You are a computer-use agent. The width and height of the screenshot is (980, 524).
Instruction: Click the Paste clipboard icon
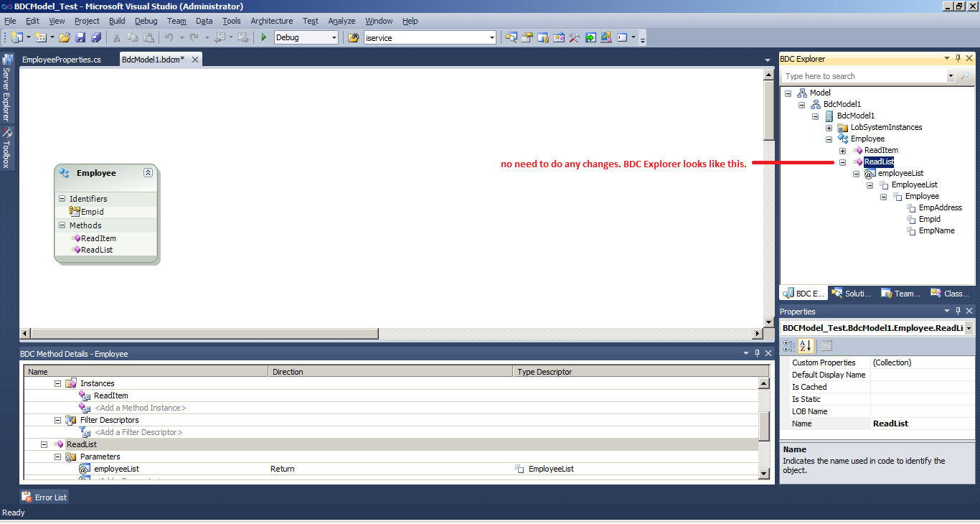point(149,37)
